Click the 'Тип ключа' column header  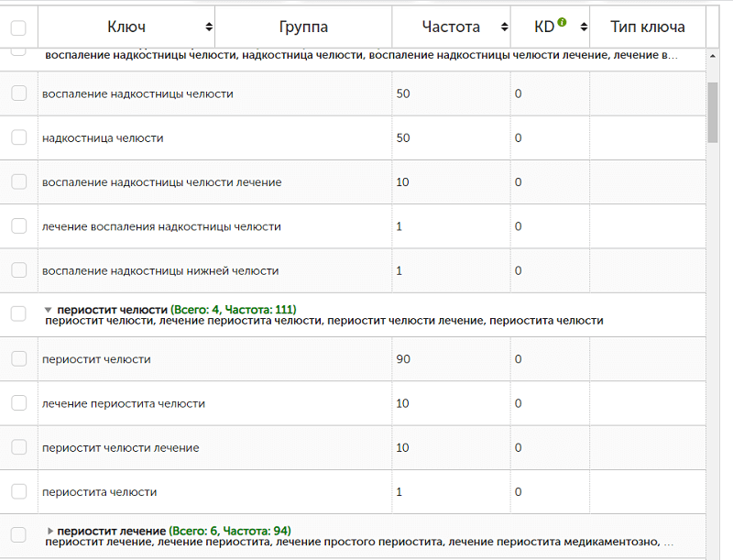(647, 27)
